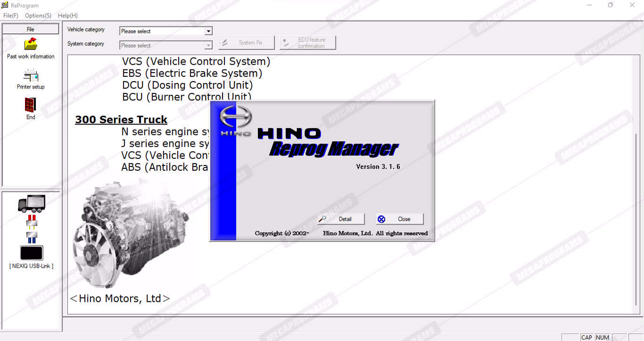This screenshot has width=644, height=341.
Task: Click the Detail button in the dialog
Action: [x=341, y=219]
